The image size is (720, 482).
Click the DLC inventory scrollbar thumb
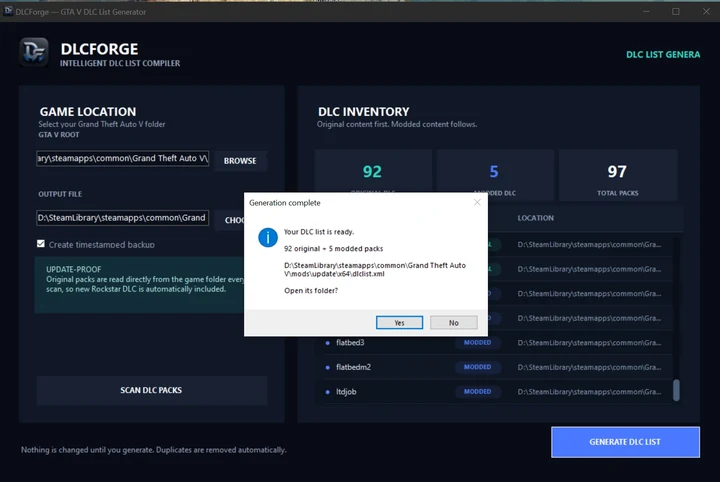(676, 390)
